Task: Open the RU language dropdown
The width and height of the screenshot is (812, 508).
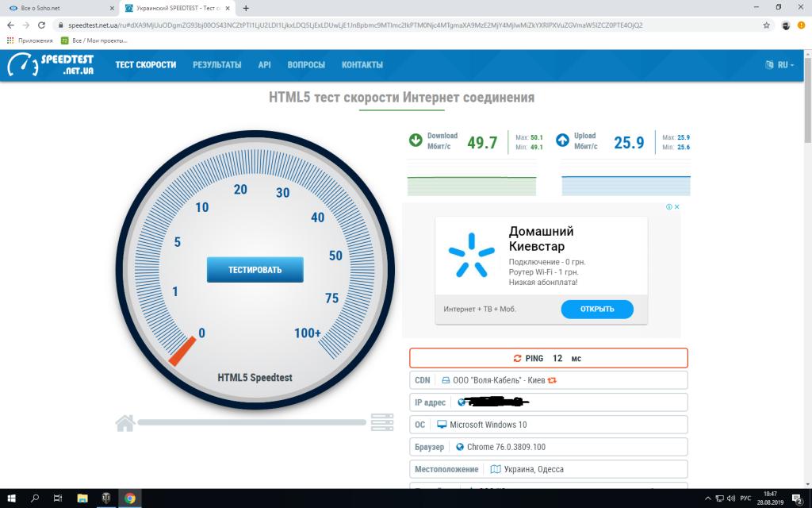Action: click(779, 65)
